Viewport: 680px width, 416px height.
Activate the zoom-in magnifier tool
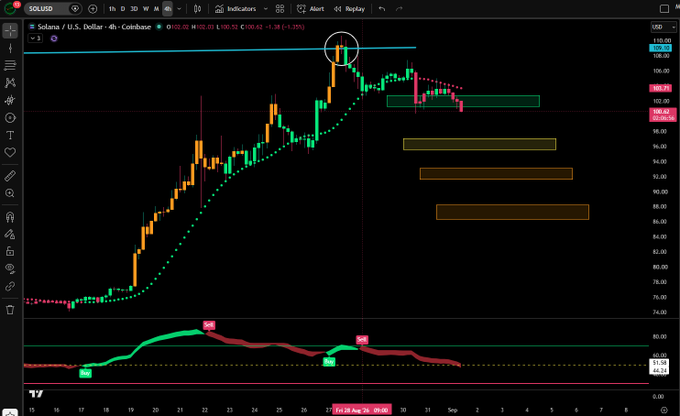coord(10,193)
